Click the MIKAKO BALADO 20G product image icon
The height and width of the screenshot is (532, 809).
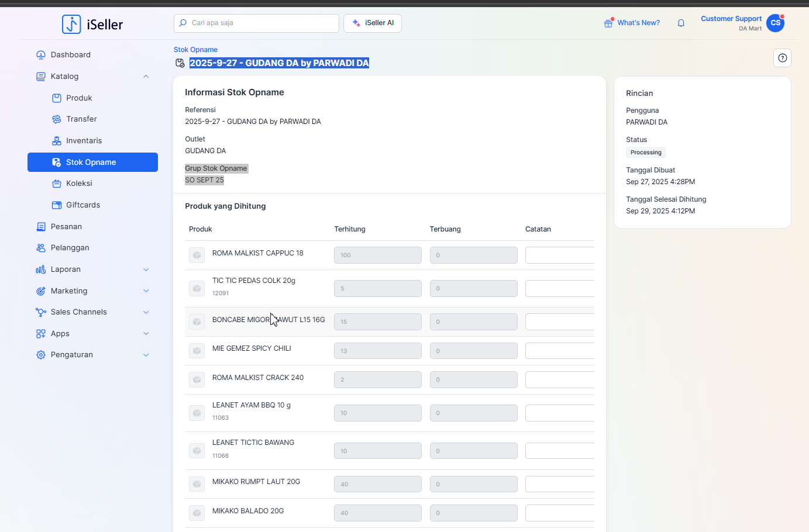(197, 513)
